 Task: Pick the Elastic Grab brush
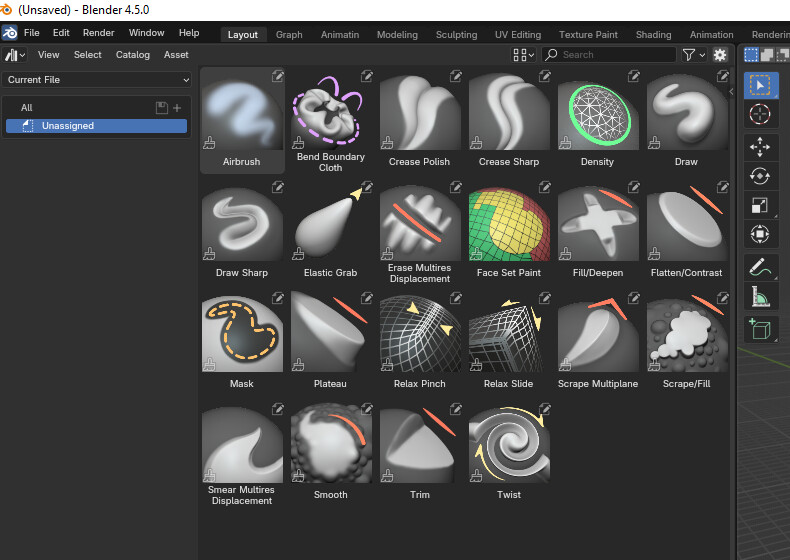[331, 231]
